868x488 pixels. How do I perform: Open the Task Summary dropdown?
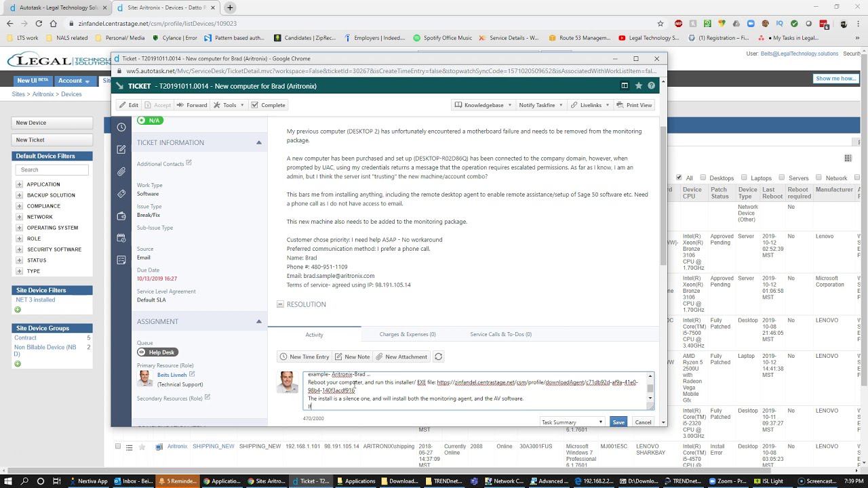tap(572, 422)
